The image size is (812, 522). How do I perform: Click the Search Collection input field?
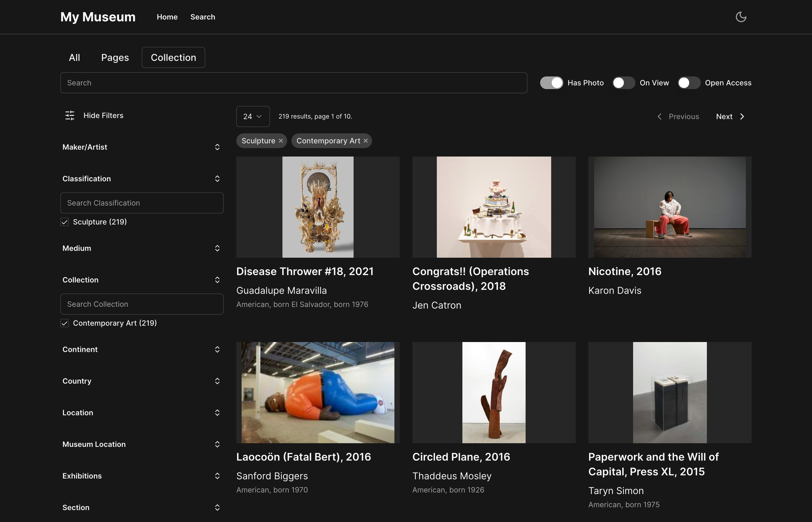(142, 304)
